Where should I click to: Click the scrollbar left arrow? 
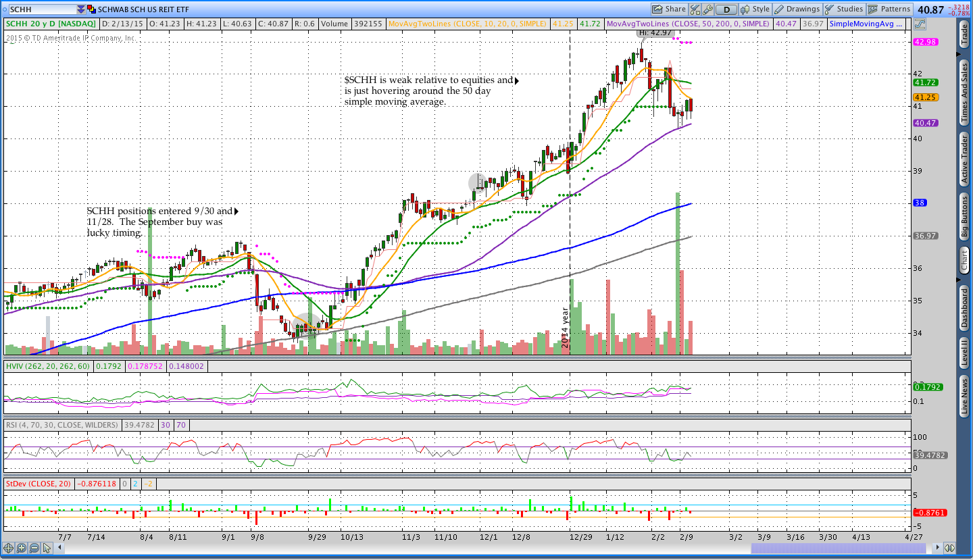click(60, 548)
